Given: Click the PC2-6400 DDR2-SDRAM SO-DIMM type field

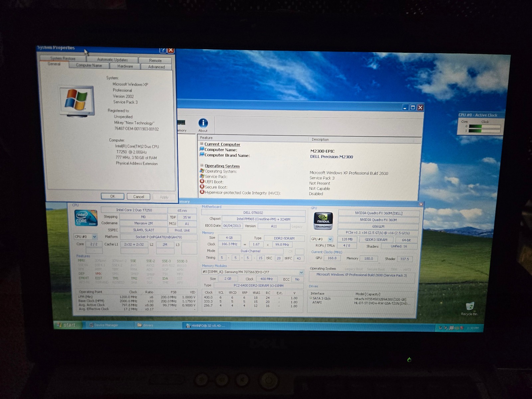Looking at the screenshot, I should 258,285.
